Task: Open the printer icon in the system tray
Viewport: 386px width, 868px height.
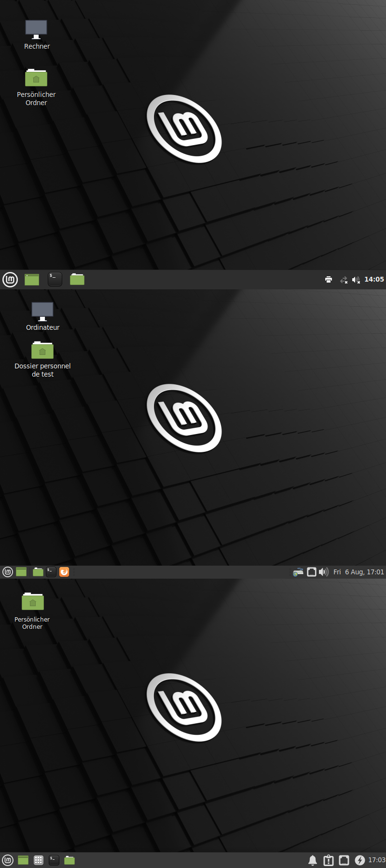Action: coord(329,280)
